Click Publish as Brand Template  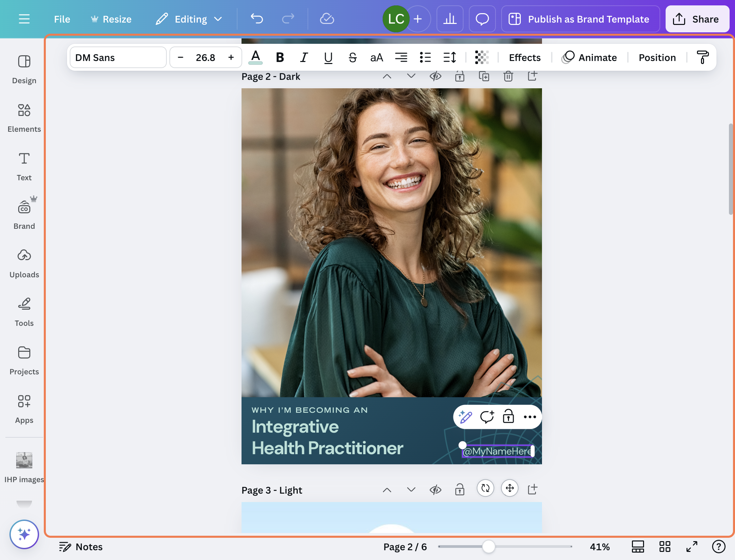point(580,19)
